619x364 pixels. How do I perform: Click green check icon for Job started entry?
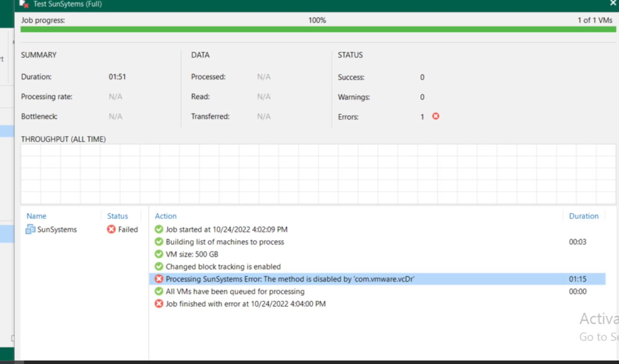click(159, 229)
